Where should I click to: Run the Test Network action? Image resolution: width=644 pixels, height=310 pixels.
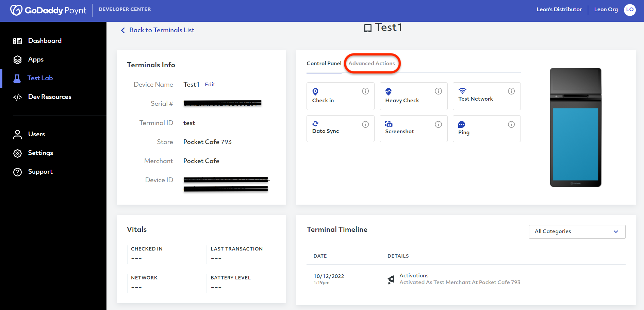[x=486, y=96]
